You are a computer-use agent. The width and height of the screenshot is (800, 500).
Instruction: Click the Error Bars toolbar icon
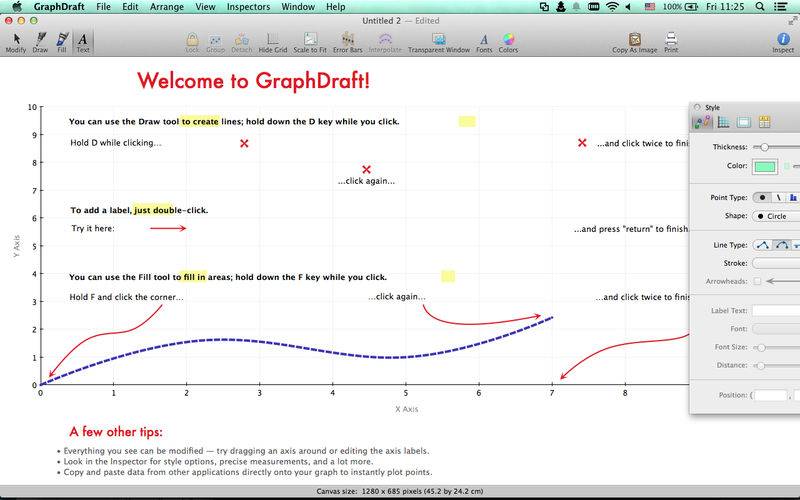(347, 43)
